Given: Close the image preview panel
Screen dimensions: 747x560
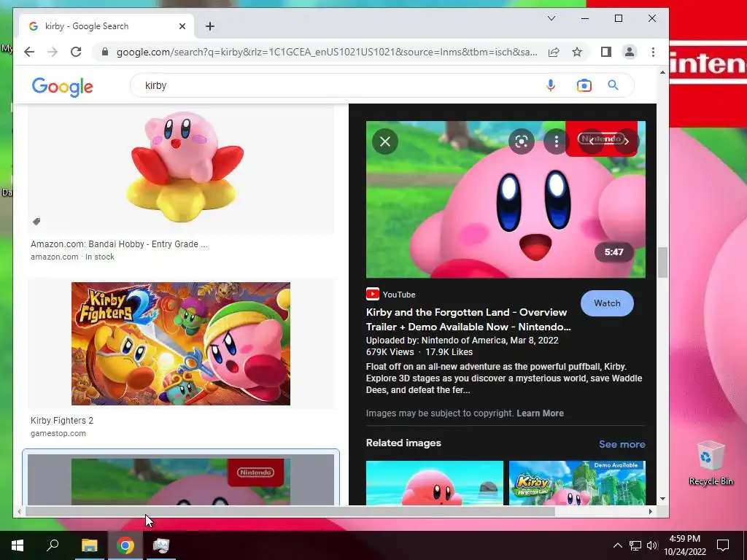Looking at the screenshot, I should pos(385,141).
